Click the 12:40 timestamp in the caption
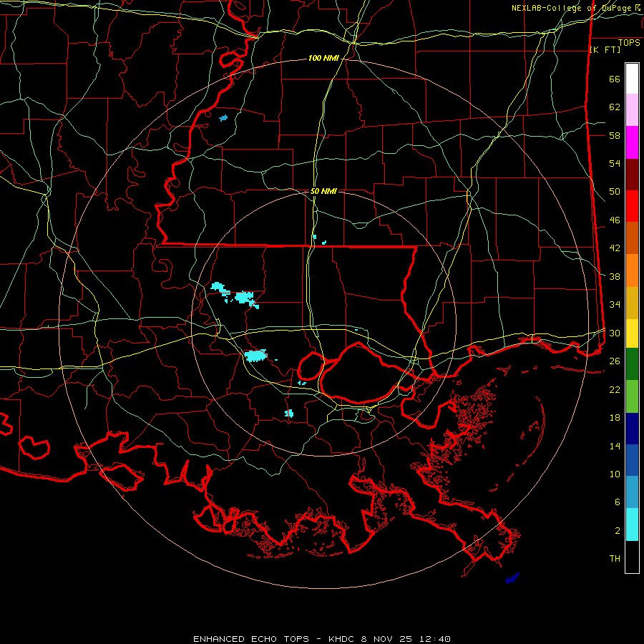This screenshot has width=644, height=644. tap(435, 639)
